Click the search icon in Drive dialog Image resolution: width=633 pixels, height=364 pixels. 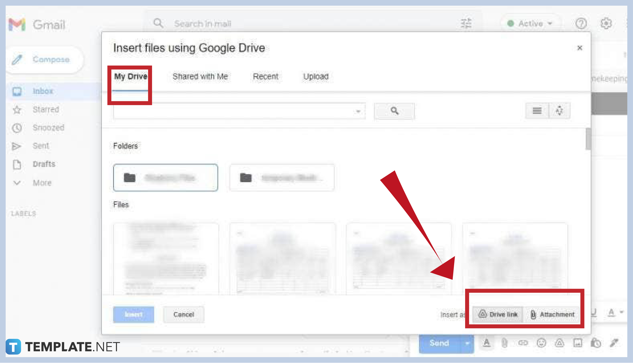pos(393,110)
